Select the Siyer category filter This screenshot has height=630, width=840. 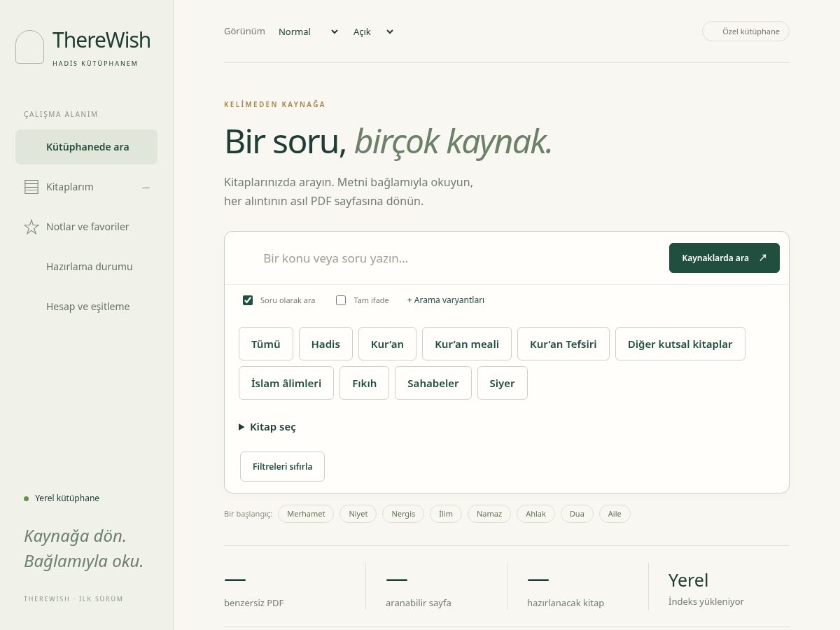click(x=502, y=383)
